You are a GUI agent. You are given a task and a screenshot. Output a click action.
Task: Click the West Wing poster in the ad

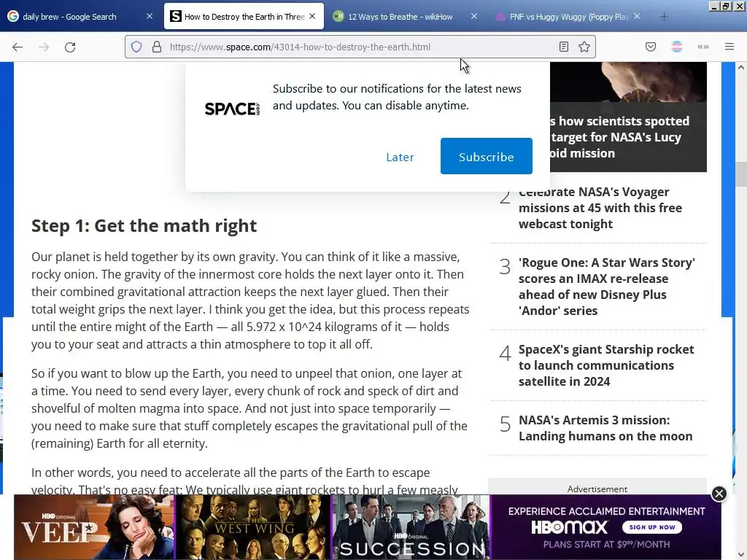tap(252, 526)
